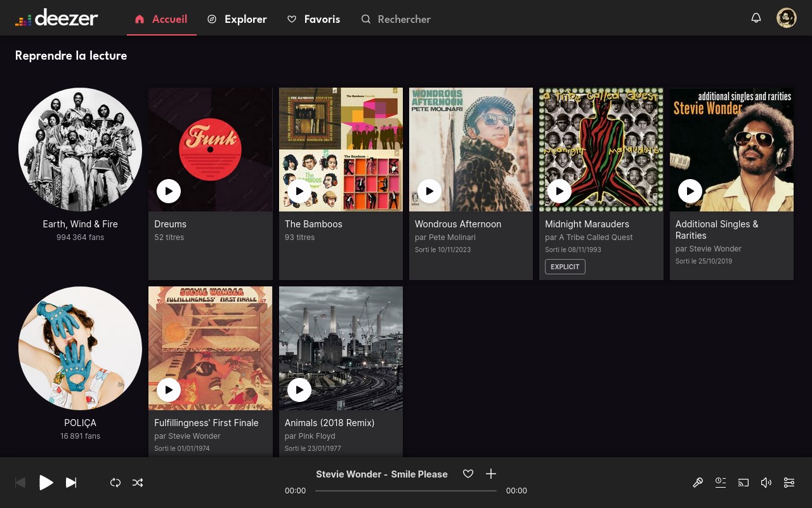Play Wondrous Afternoon album
The image size is (812, 508).
(x=429, y=190)
